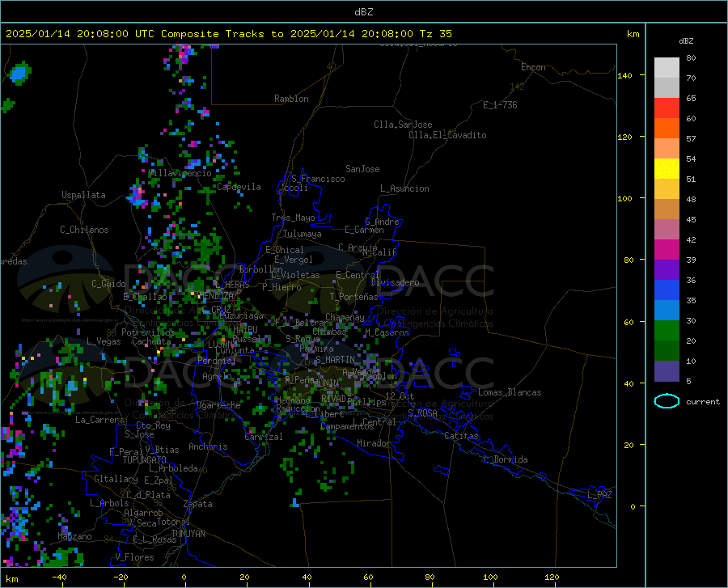
Task: Click the 'C_Chilenos' place label
Action: coord(84,230)
